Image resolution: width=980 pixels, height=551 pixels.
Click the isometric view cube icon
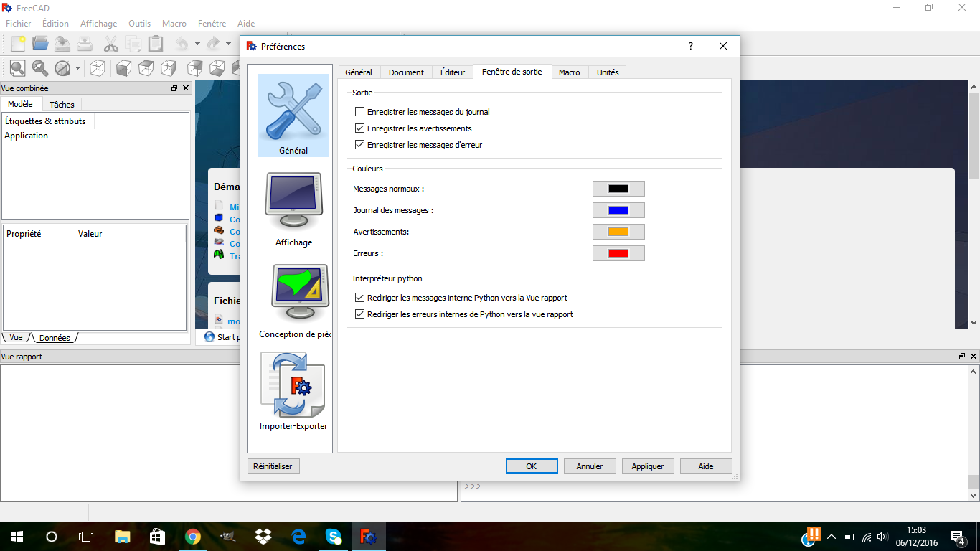(x=97, y=68)
